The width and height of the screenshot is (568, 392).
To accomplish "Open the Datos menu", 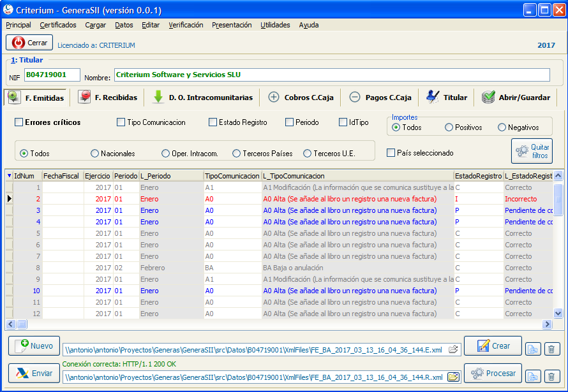I will coord(124,25).
